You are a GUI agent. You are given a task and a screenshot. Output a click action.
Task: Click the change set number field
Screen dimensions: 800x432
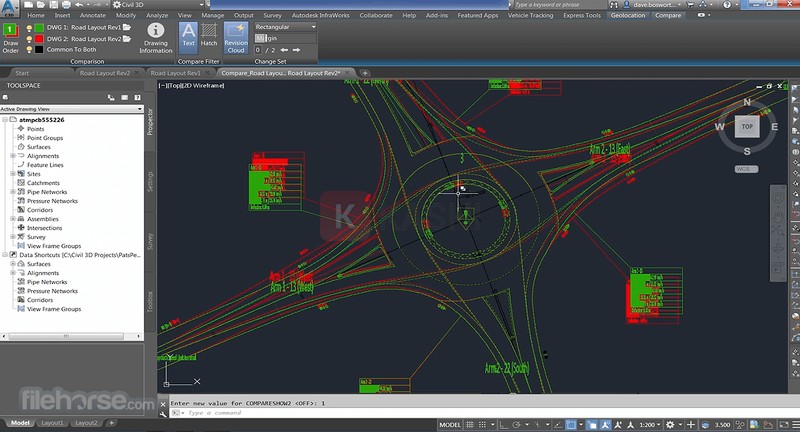click(258, 50)
